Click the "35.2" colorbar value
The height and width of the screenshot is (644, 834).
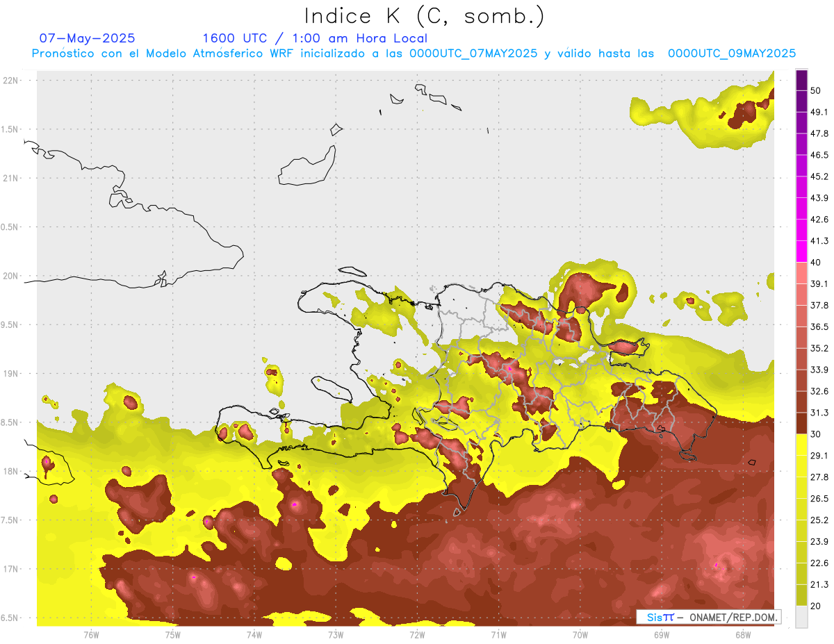coord(819,348)
